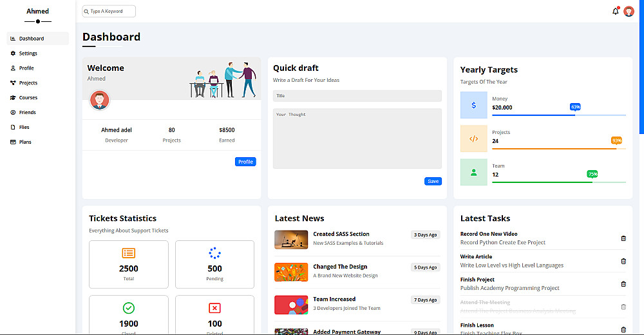The image size is (644, 335).
Task: Open the Team Increased thumbnail
Action: (291, 305)
